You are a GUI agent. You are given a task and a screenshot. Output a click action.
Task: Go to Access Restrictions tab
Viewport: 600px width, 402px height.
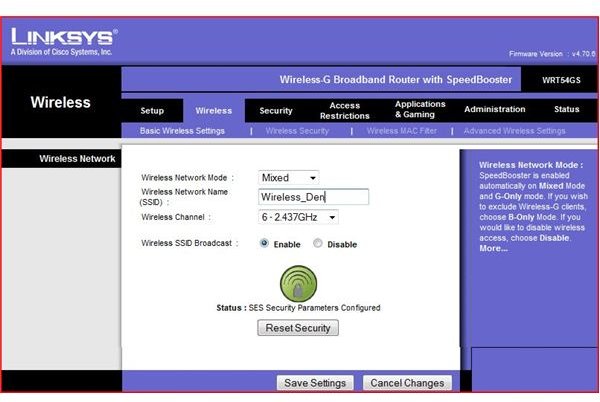click(345, 111)
